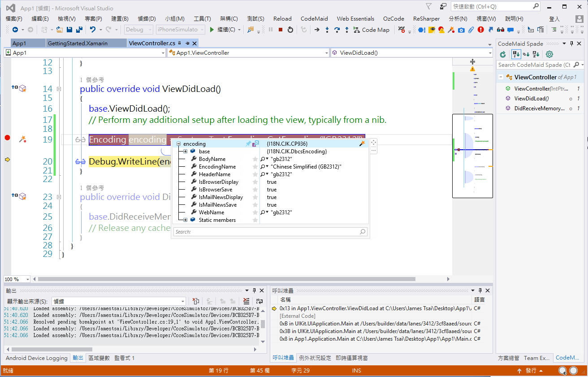Click the open file folder icon in the toolbar
The width and height of the screenshot is (588, 377).
point(59,30)
